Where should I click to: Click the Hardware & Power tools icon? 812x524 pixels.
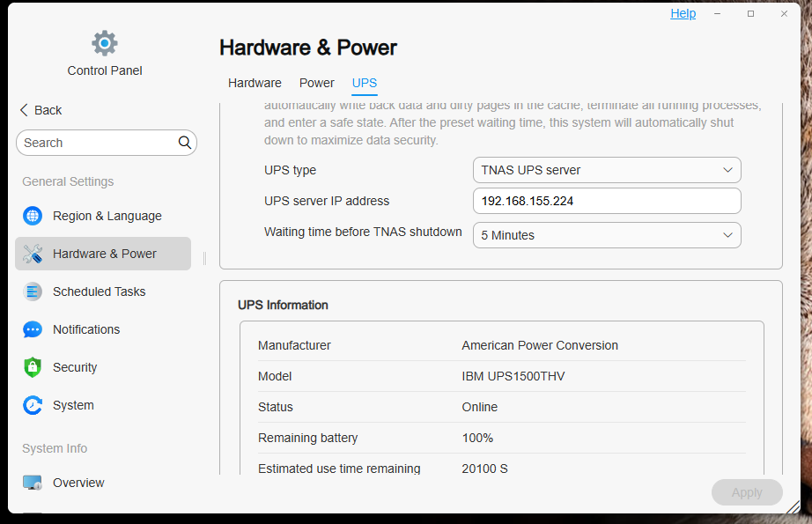click(33, 254)
